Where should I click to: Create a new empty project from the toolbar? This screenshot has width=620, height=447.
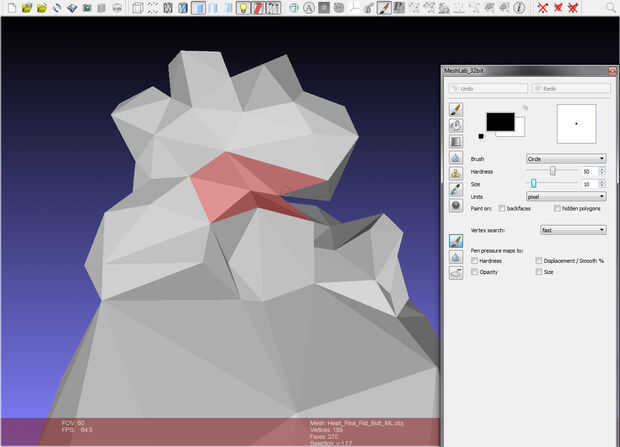11,8
